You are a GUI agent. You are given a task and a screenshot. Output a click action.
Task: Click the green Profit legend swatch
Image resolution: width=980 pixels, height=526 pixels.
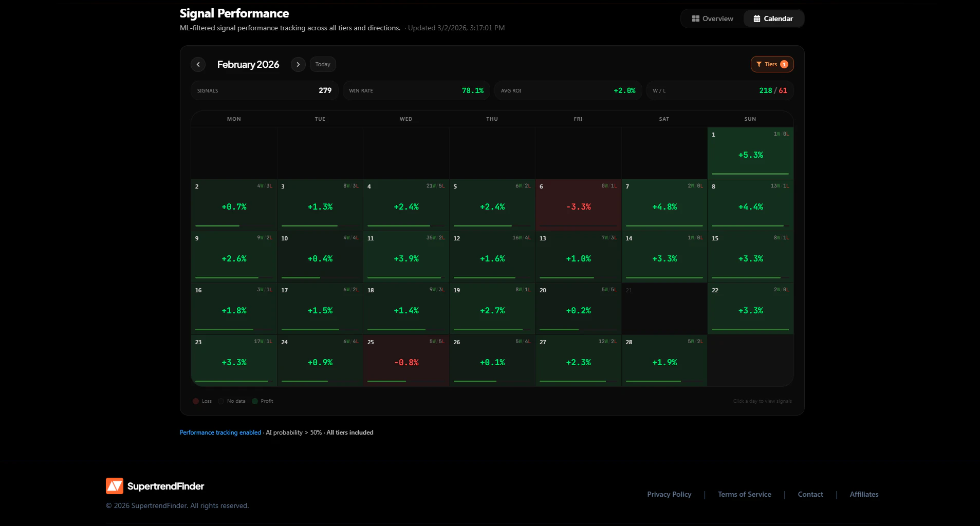pos(255,401)
